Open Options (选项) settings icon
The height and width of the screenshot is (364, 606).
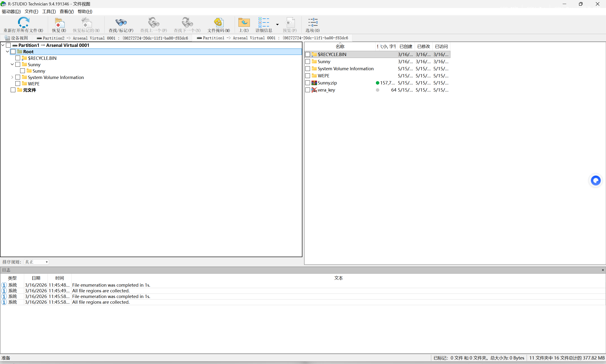point(312,23)
